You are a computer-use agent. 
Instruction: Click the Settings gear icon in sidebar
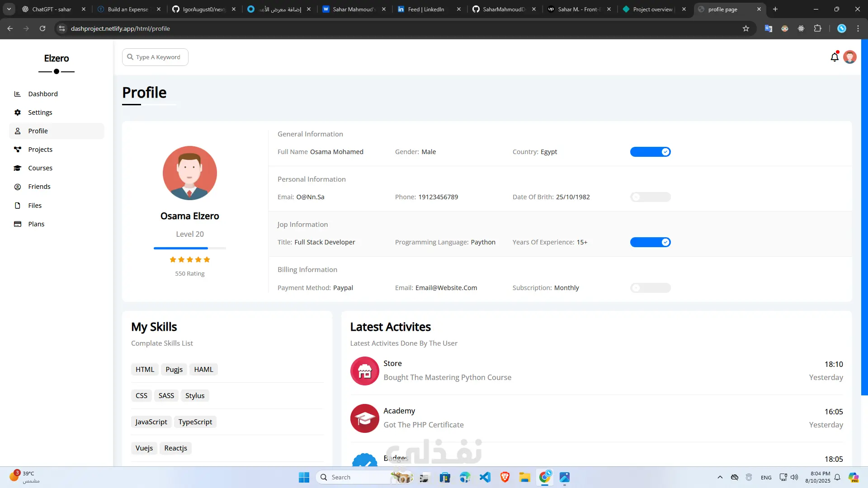(18, 113)
